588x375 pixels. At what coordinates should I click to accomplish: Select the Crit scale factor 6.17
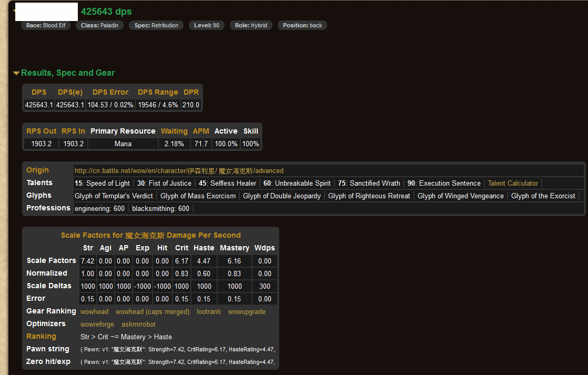coord(181,261)
